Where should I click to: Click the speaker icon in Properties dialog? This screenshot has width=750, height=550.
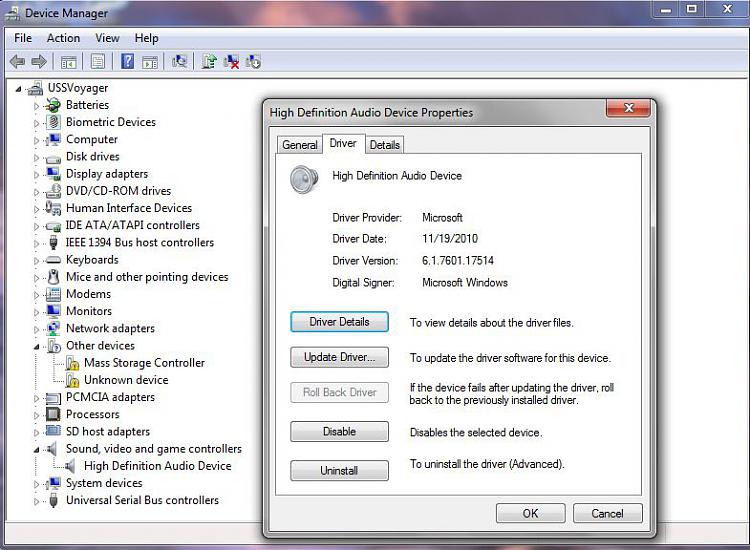coord(304,179)
